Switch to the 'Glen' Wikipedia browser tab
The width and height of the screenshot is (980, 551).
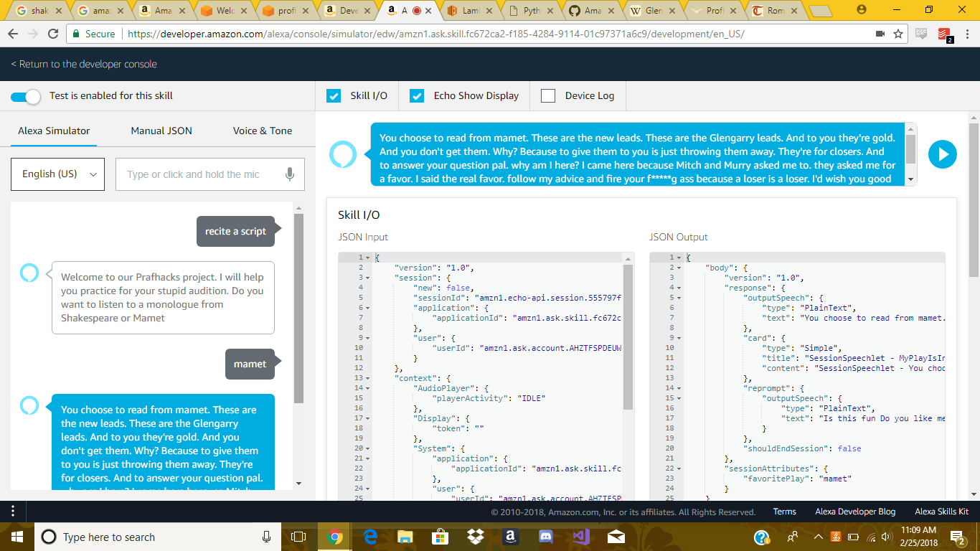(x=655, y=11)
